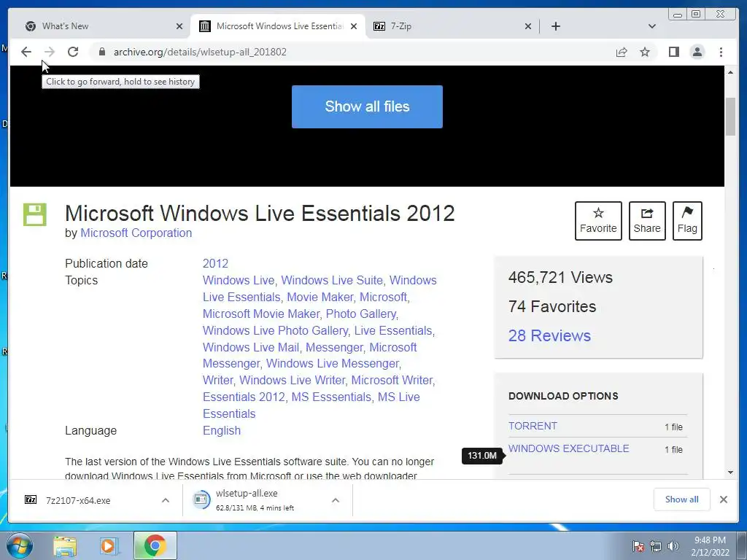Image resolution: width=747 pixels, height=560 pixels.
Task: Click the Share button on the item
Action: [647, 221]
